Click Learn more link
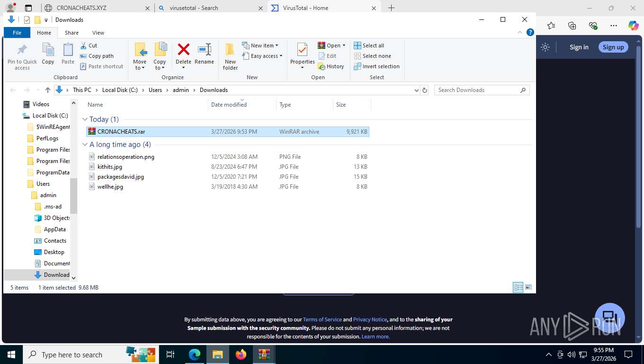The width and height of the screenshot is (644, 364). pyautogui.click(x=376, y=337)
